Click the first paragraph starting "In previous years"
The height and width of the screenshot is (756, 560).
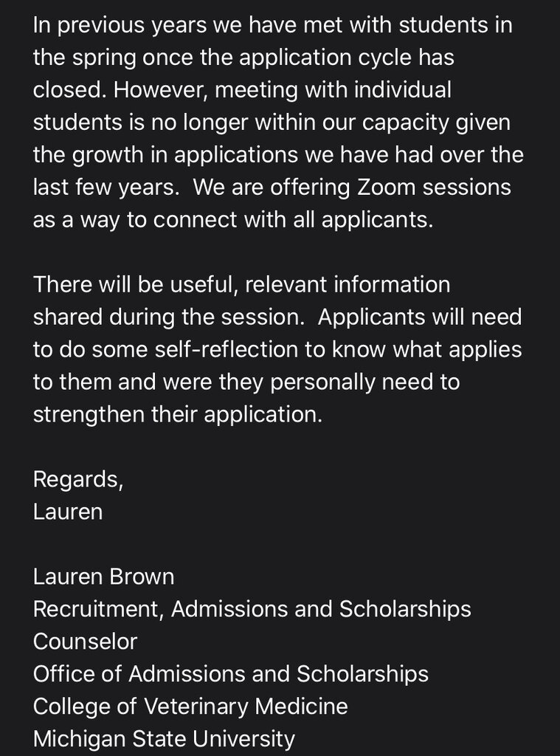click(x=273, y=123)
